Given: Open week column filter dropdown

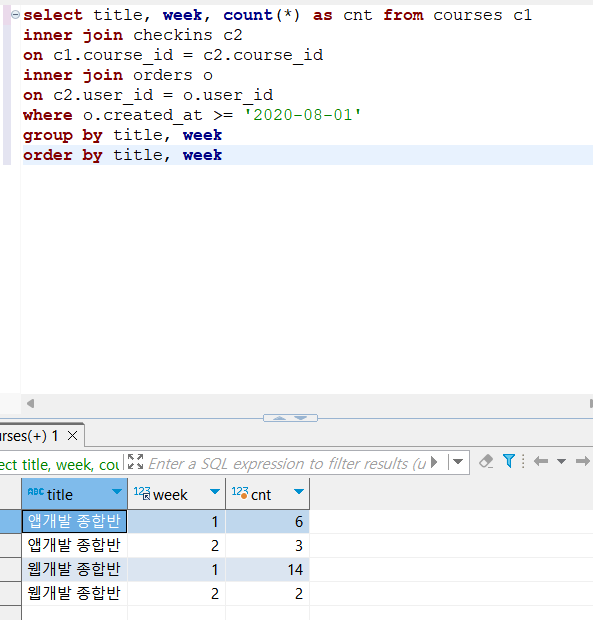Looking at the screenshot, I should point(215,491).
